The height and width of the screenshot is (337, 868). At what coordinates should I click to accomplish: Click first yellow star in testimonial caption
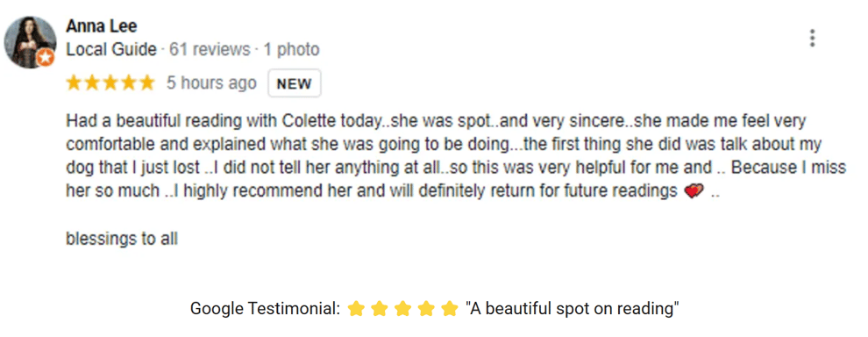(356, 309)
